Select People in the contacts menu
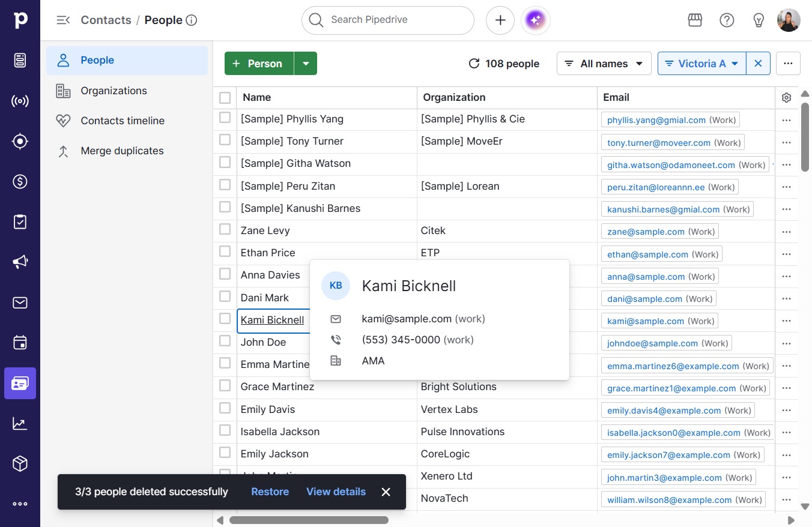The height and width of the screenshot is (527, 812). pos(127,61)
